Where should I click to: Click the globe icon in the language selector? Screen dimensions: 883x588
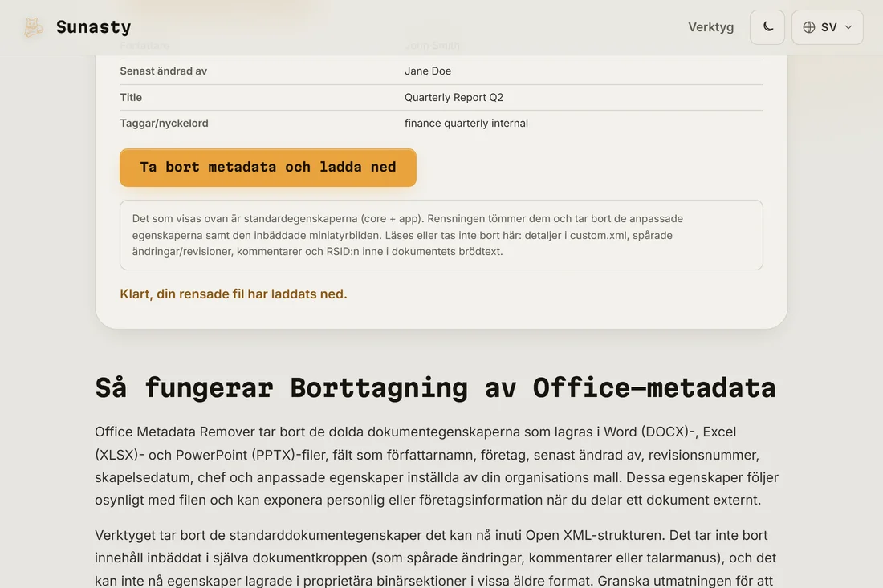click(x=809, y=27)
